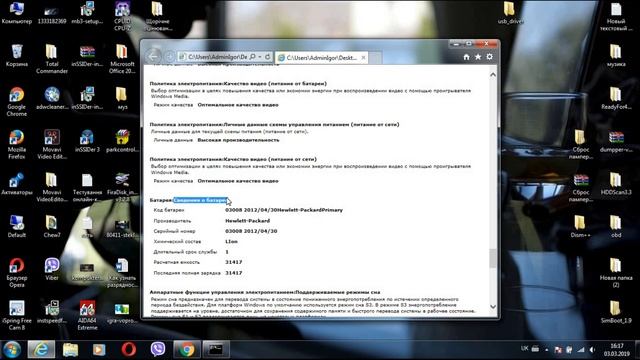Screen dimensions: 640x360
Task: Open the ReadyFor4... desktop folder
Action: coord(616,98)
